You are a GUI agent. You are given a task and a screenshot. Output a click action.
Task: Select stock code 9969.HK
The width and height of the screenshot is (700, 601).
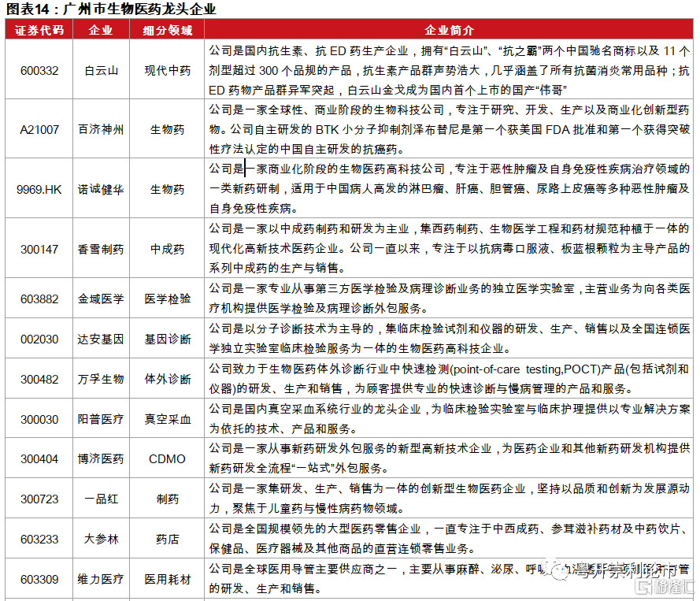tap(39, 189)
